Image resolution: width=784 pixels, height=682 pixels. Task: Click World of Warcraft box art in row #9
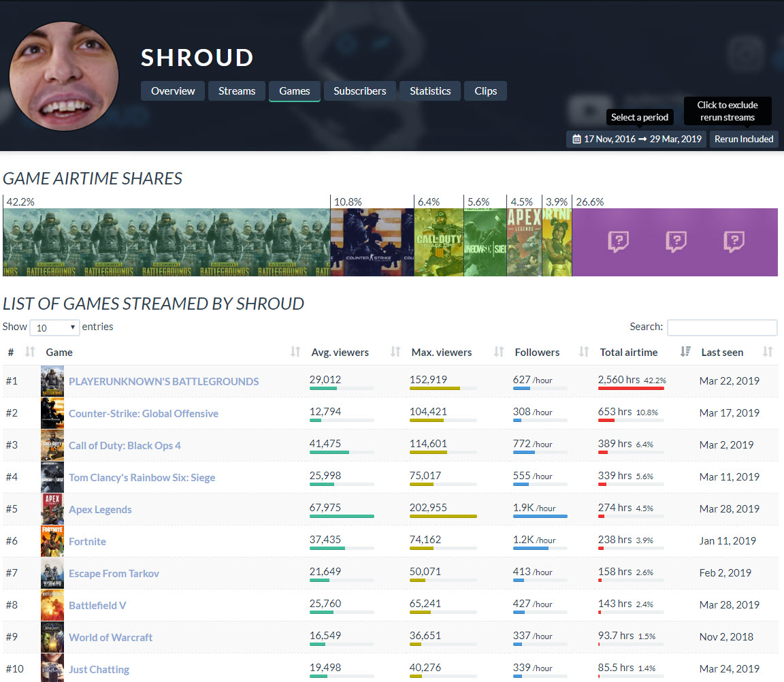coord(52,637)
